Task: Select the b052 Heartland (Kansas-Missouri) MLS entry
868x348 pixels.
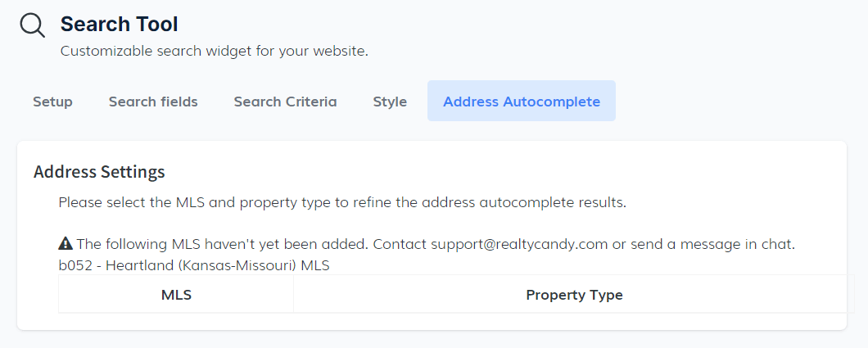Action: point(194,265)
